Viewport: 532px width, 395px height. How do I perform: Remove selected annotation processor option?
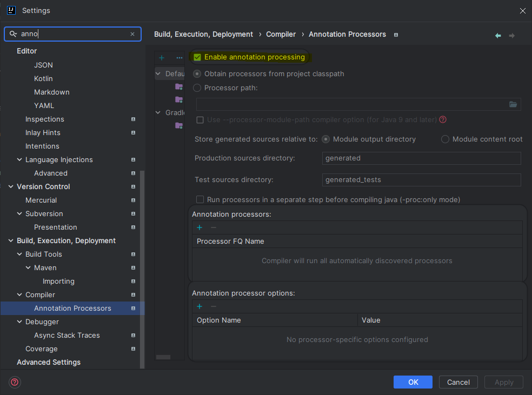(214, 306)
